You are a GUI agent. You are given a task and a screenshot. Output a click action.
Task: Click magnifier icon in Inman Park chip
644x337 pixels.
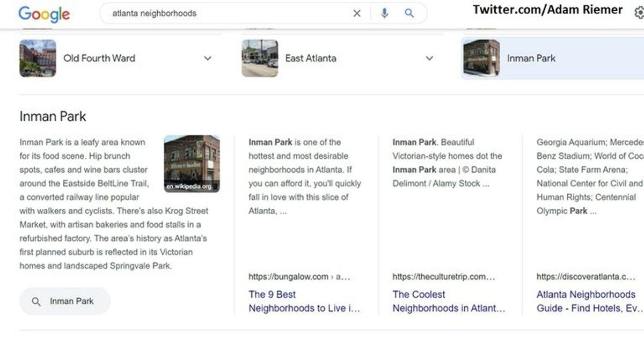(36, 302)
